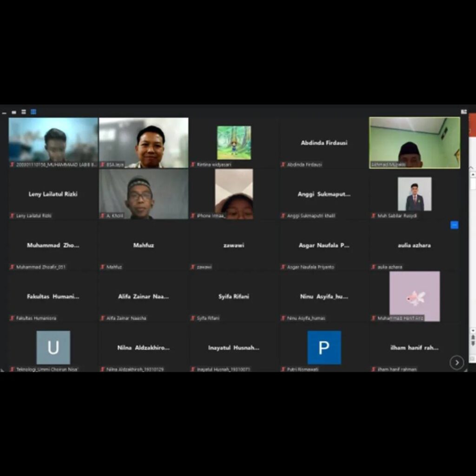Viewport: 476px width, 476px height.
Task: Choose the single thumbnail view icon
Action: [14, 112]
